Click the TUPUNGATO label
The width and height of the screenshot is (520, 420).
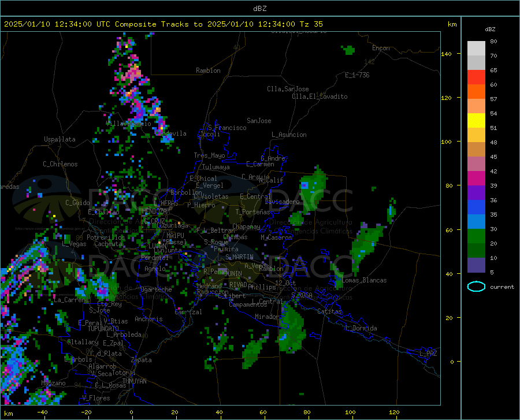point(103,329)
